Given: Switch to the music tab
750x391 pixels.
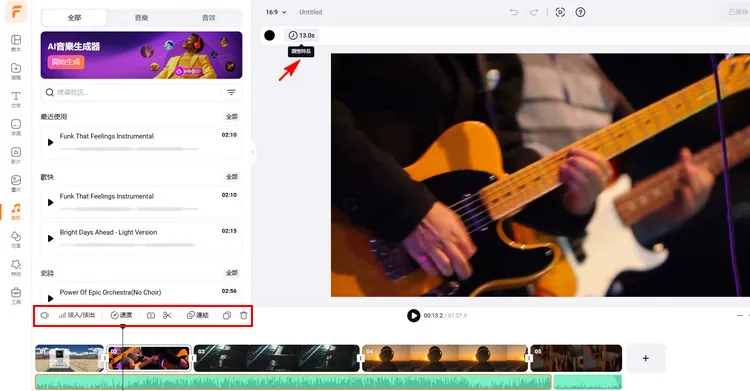Looking at the screenshot, I should click(x=141, y=18).
